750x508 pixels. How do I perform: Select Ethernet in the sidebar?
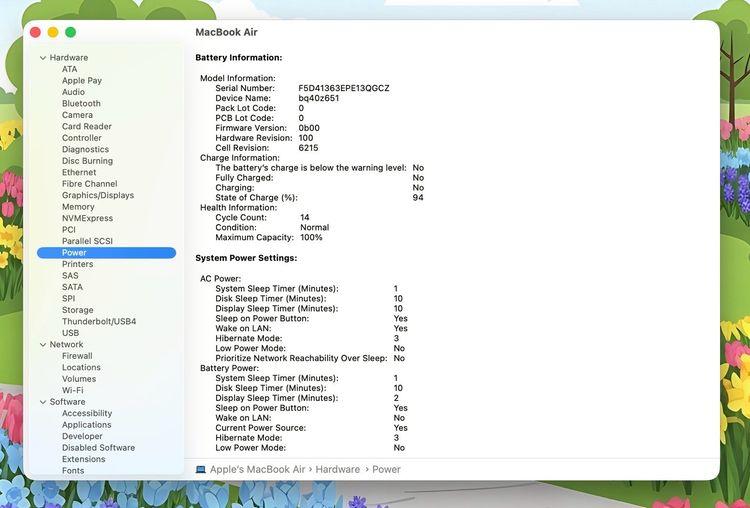[79, 172]
